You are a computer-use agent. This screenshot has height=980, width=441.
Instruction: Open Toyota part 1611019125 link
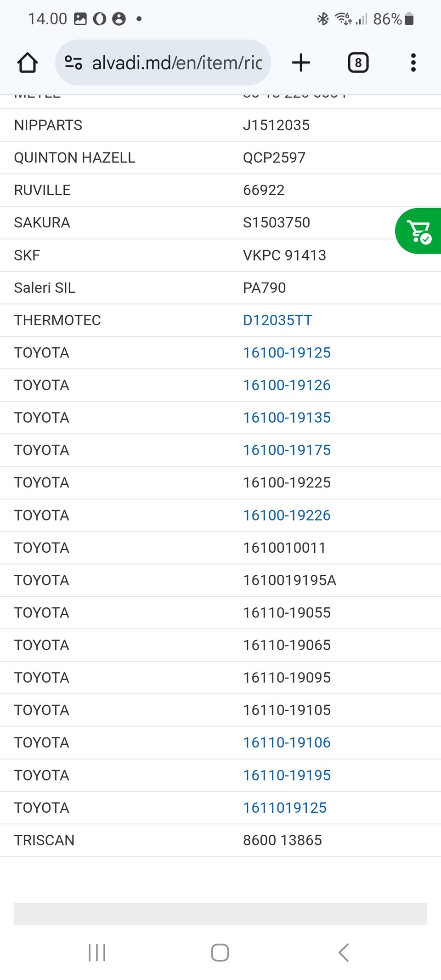click(285, 808)
